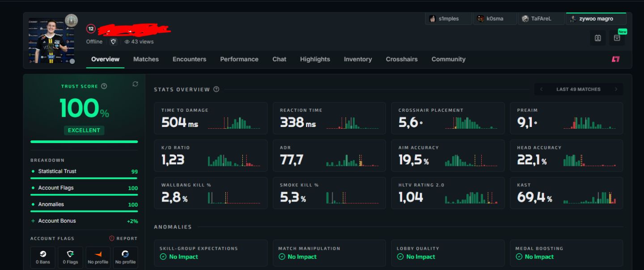
Task: Open the HLTV Rating 2.0 stat card
Action: tap(448, 193)
